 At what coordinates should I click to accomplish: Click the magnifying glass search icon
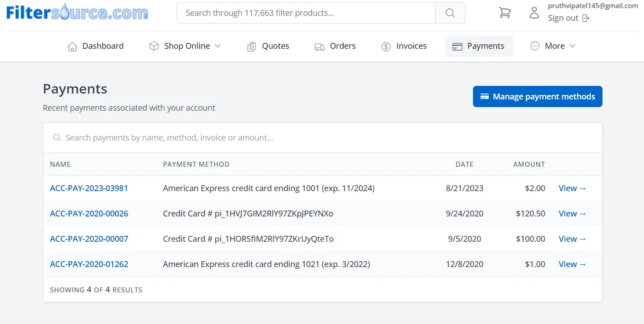449,13
